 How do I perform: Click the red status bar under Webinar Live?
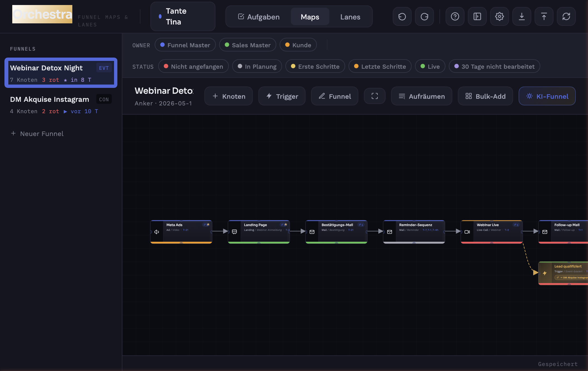click(492, 243)
